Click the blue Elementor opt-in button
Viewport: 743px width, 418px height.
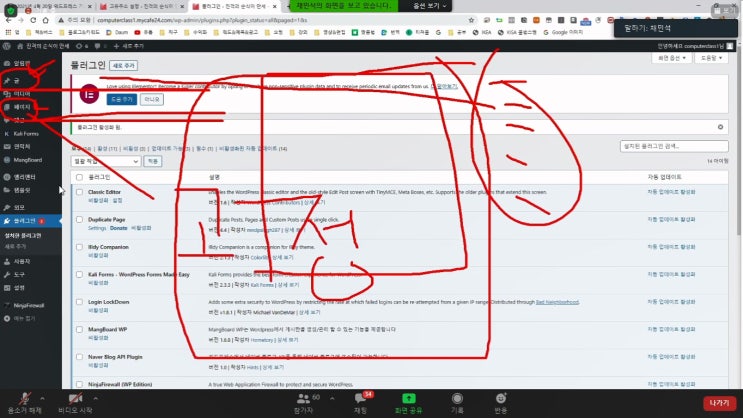tap(122, 100)
